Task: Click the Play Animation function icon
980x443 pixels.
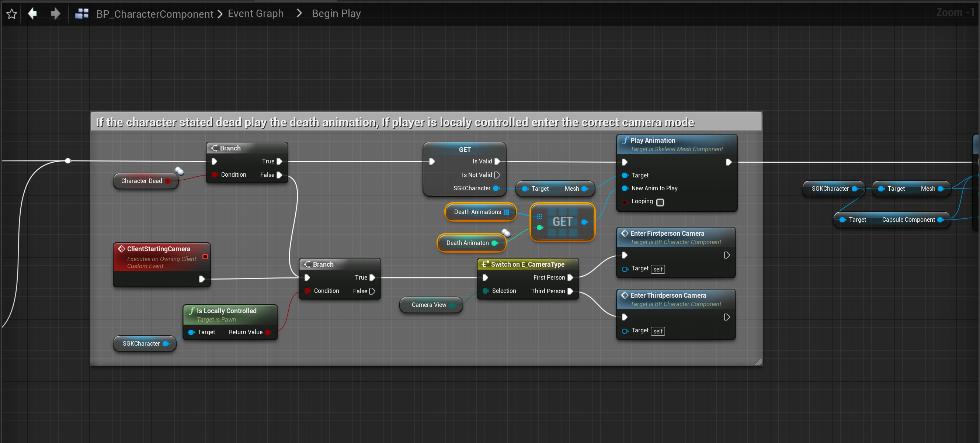Action: pyautogui.click(x=625, y=141)
